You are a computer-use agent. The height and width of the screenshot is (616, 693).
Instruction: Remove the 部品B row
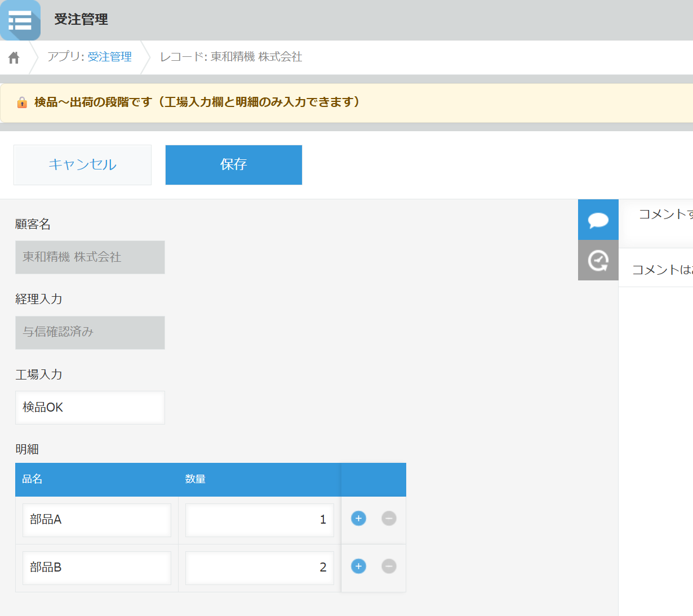coord(389,566)
